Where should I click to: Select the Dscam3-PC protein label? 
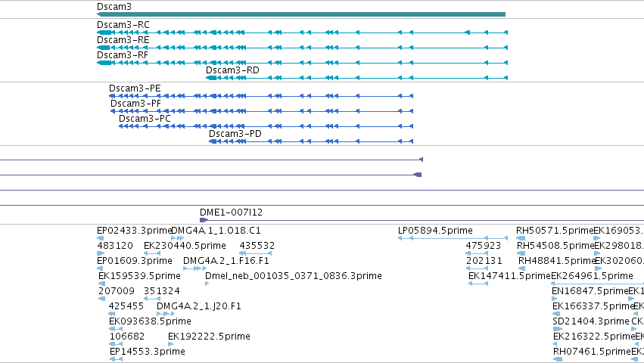tap(145, 119)
